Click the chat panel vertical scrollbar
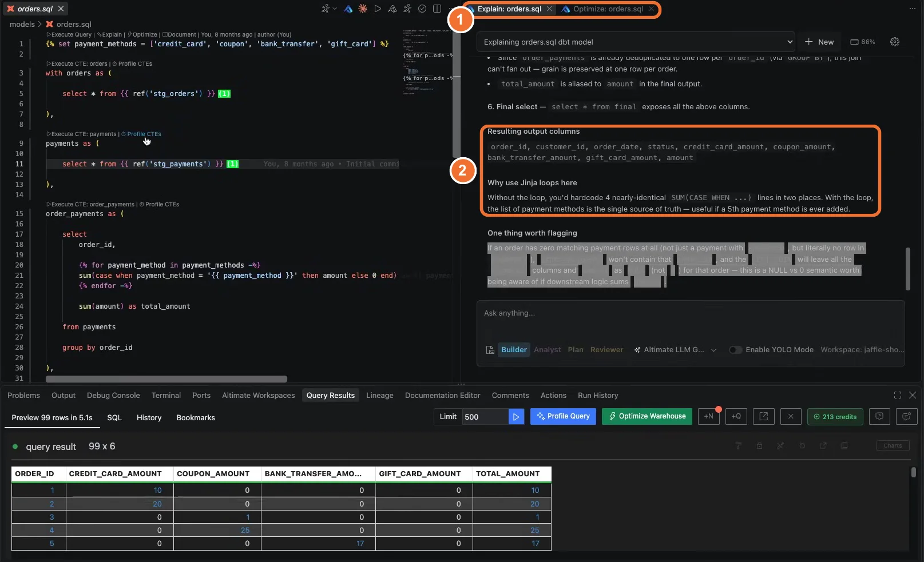The width and height of the screenshot is (924, 562). coord(907,269)
